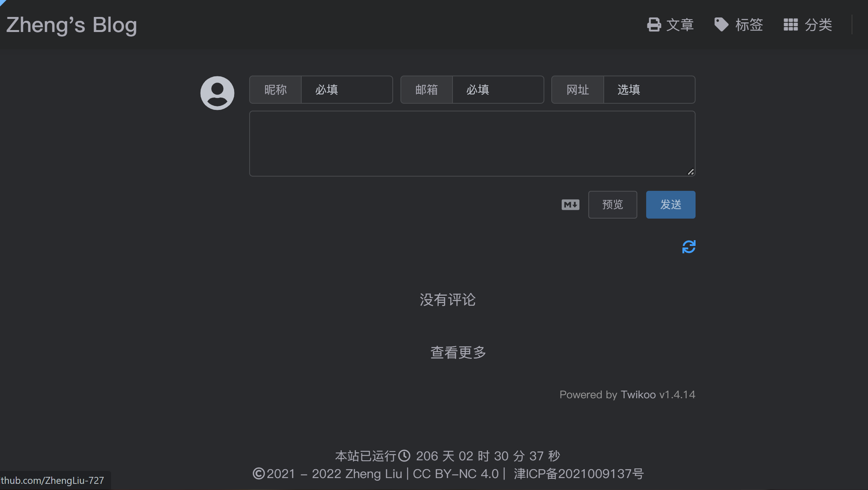Refresh comments with the blue refresh icon

(x=689, y=247)
